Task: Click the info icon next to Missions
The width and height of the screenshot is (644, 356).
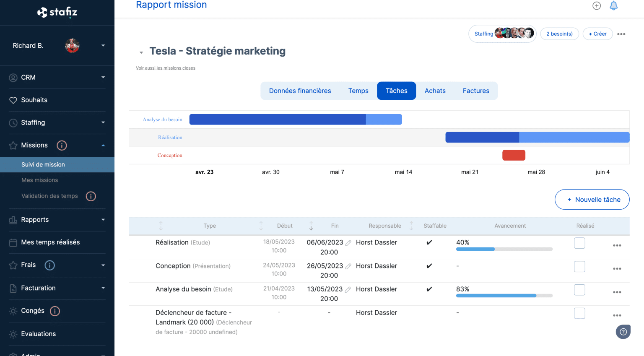Action: (x=62, y=146)
